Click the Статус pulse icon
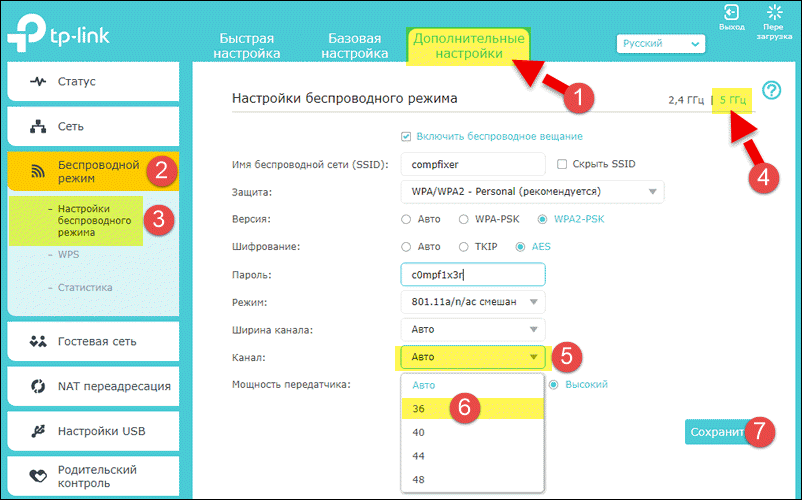The width and height of the screenshot is (802, 500). pos(38,81)
